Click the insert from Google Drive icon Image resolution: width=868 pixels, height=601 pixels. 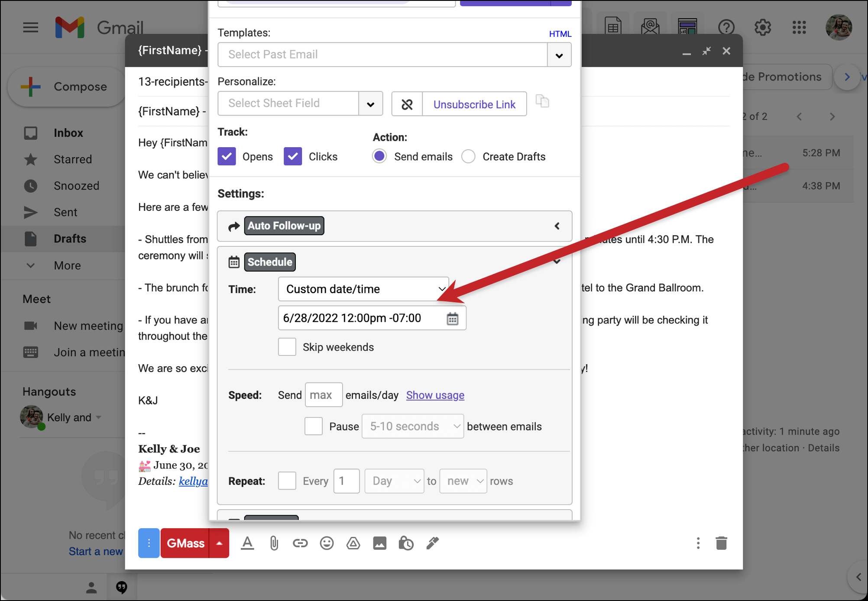click(353, 543)
